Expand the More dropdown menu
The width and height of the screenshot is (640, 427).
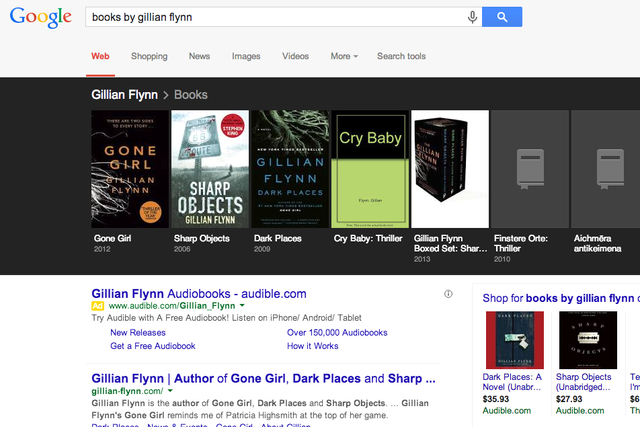pos(344,56)
